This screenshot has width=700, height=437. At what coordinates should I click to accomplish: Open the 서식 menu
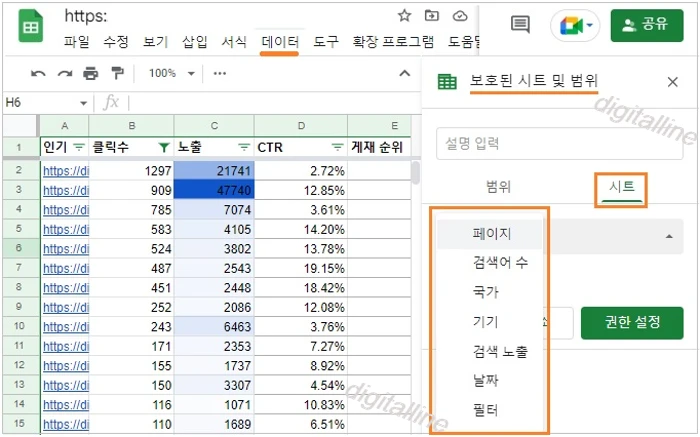234,42
